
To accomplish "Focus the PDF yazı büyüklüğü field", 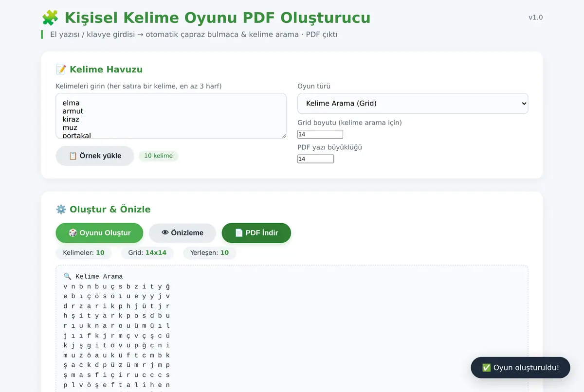I will click(316, 159).
